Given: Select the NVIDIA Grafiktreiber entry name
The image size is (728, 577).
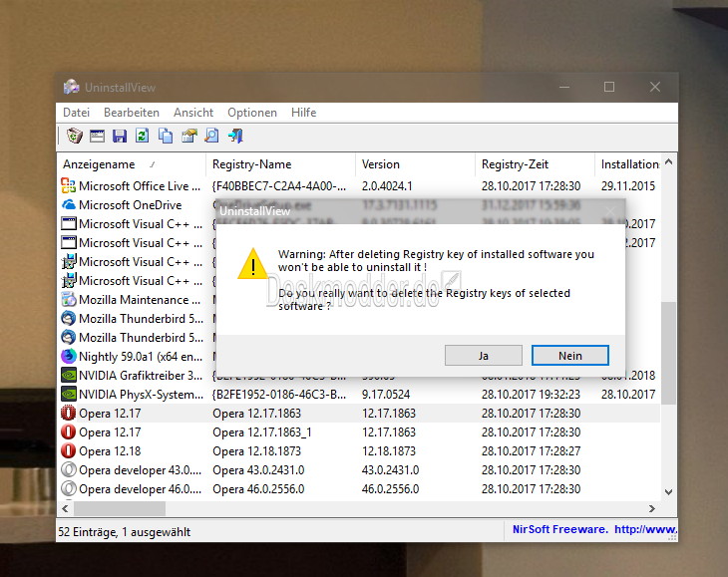Looking at the screenshot, I should tap(141, 376).
